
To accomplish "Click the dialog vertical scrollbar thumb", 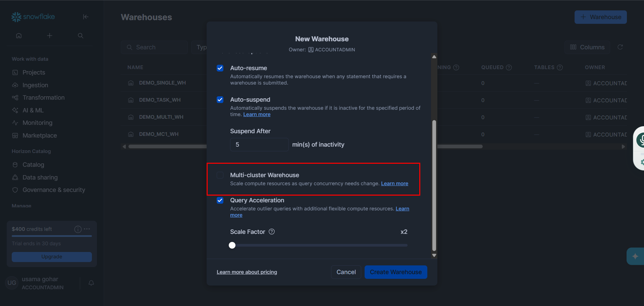I will [434, 186].
